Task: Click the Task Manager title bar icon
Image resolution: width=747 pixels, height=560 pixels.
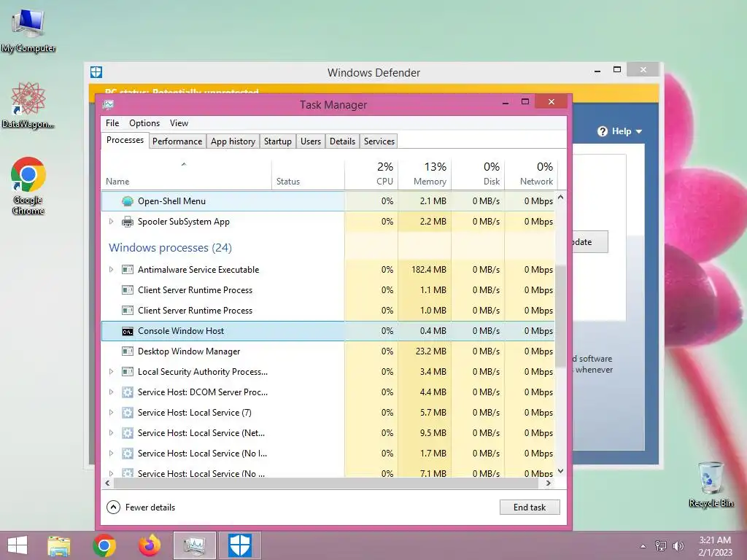Action: 108,104
